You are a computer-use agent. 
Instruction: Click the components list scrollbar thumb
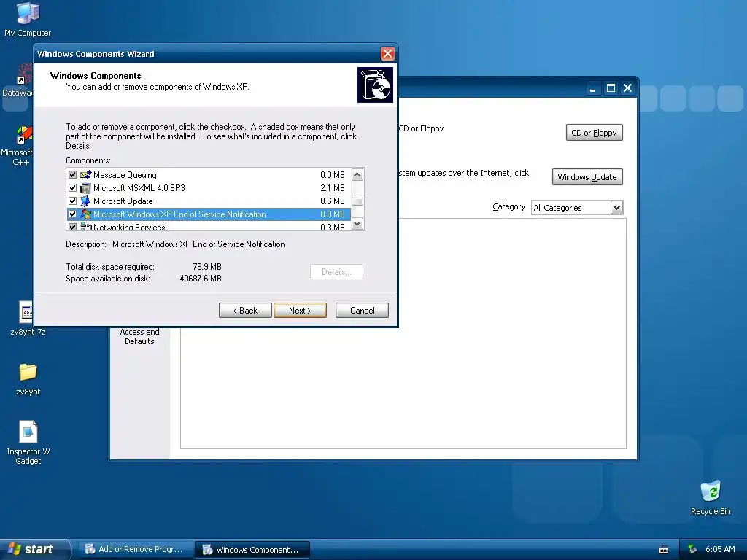[357, 201]
